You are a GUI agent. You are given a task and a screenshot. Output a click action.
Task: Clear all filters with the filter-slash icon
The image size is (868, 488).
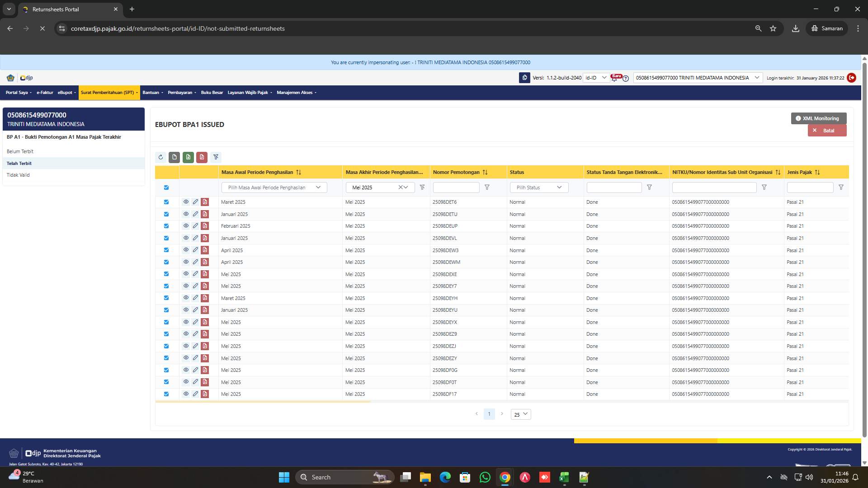pos(216,157)
